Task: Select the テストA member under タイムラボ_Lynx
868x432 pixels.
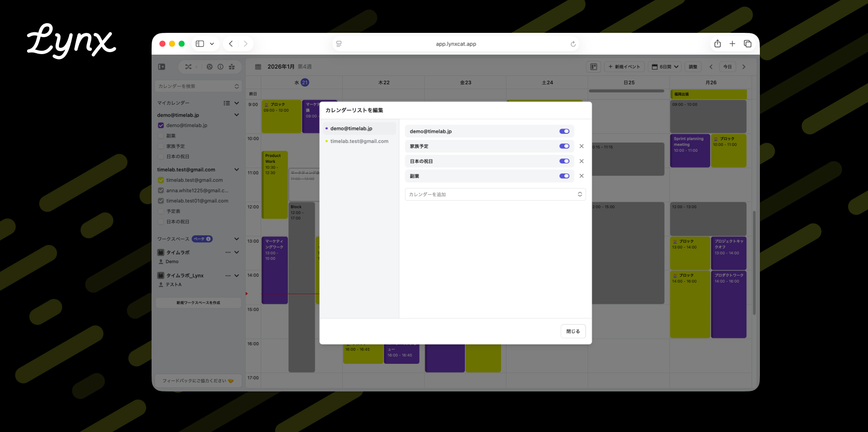Action: [170, 285]
